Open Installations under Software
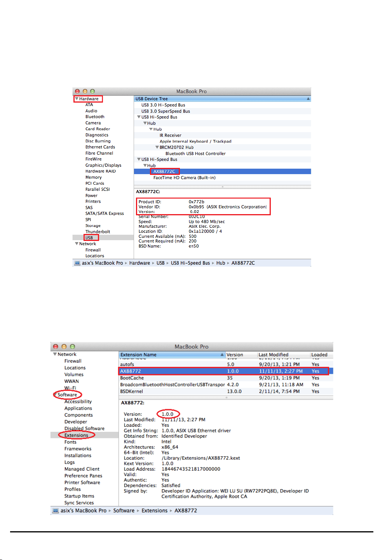 coord(78,455)
